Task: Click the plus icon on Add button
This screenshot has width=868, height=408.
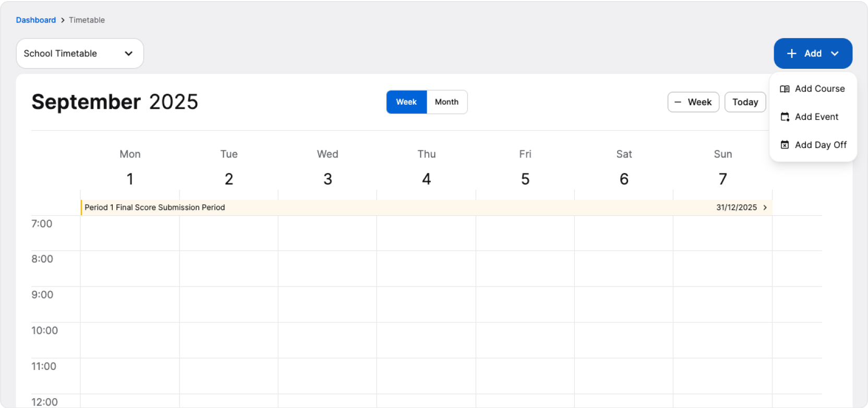Action: pos(791,54)
